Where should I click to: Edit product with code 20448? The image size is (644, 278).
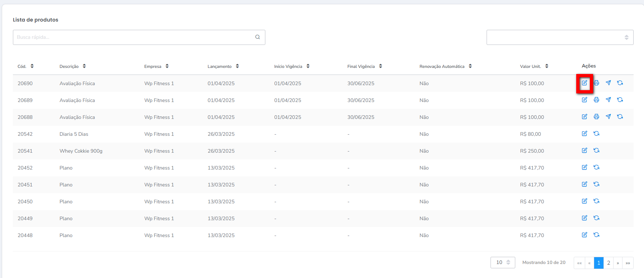pyautogui.click(x=584, y=235)
